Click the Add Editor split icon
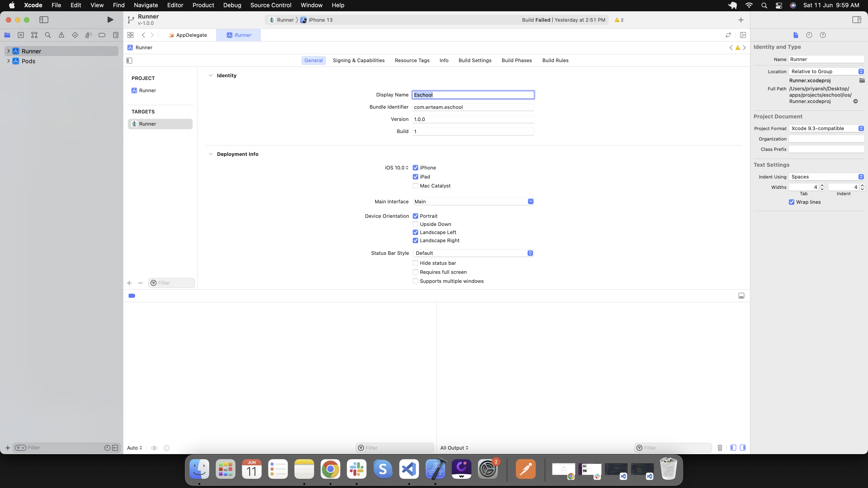This screenshot has height=488, width=868. click(x=743, y=35)
